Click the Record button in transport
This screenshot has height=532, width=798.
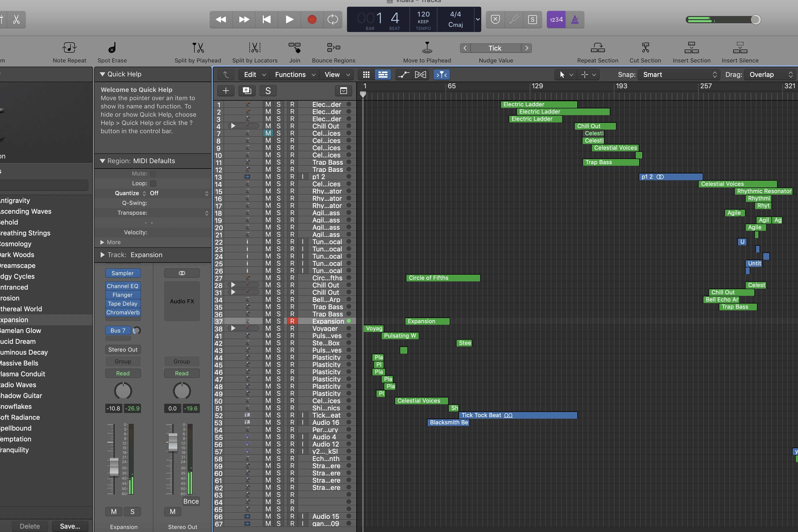pyautogui.click(x=312, y=19)
